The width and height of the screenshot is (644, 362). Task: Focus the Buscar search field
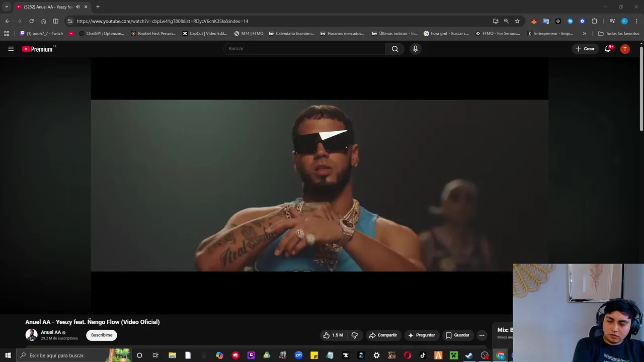tap(305, 49)
